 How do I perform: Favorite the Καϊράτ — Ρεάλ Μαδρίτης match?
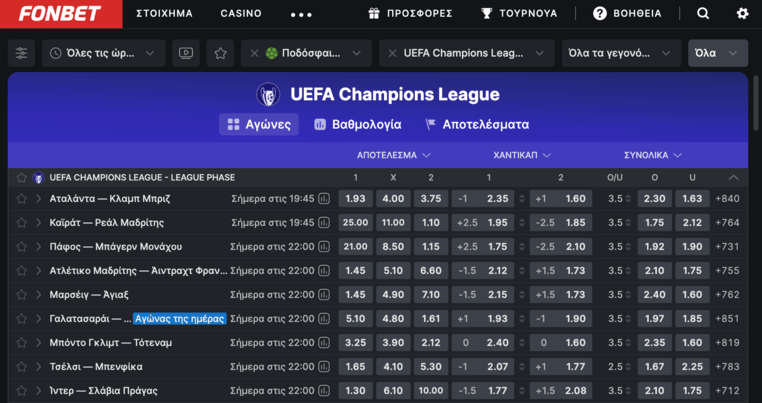21,222
